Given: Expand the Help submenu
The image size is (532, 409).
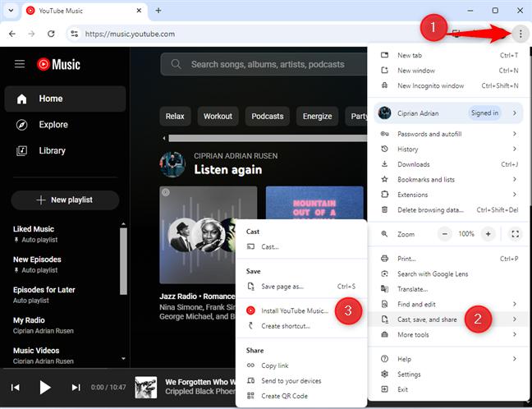Looking at the screenshot, I should (x=448, y=359).
